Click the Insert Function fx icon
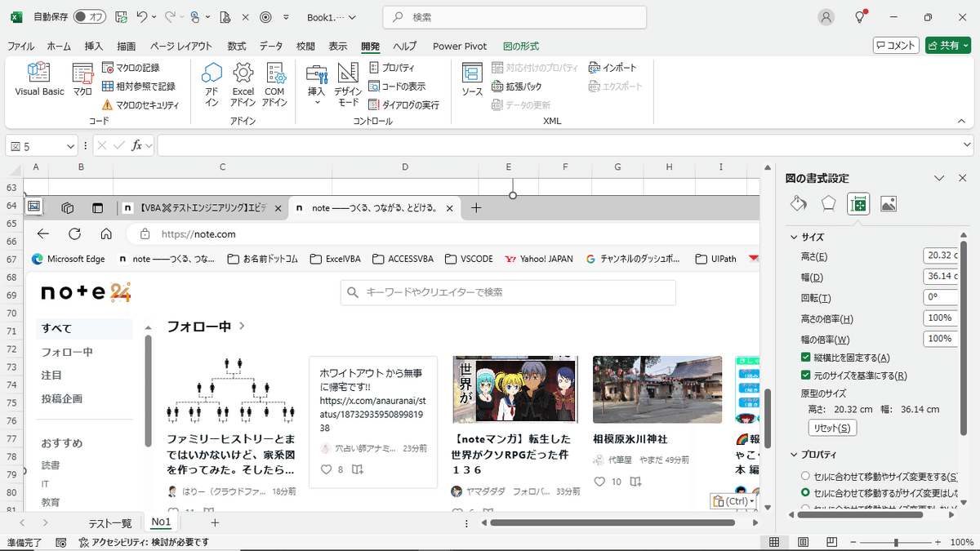The image size is (980, 551). click(137, 145)
